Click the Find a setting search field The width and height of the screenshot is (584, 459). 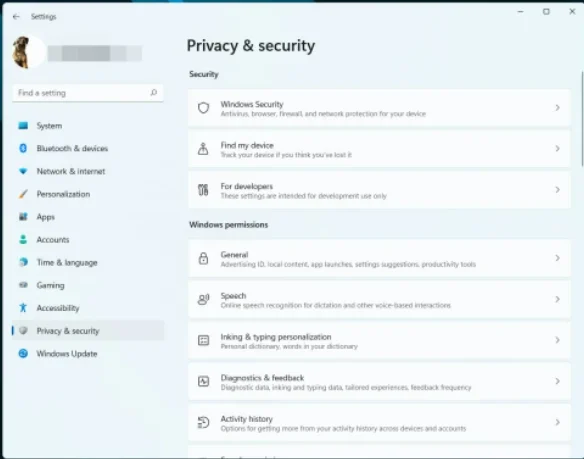(88, 93)
